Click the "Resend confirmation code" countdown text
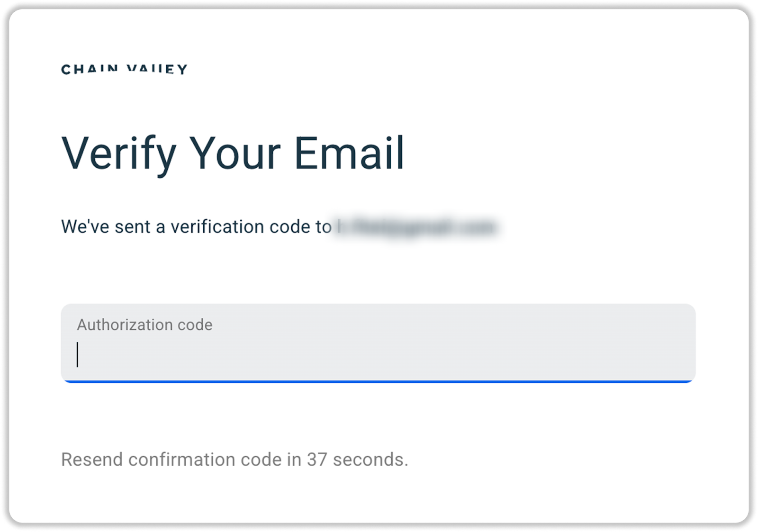The height and width of the screenshot is (532, 758). pyautogui.click(x=235, y=460)
